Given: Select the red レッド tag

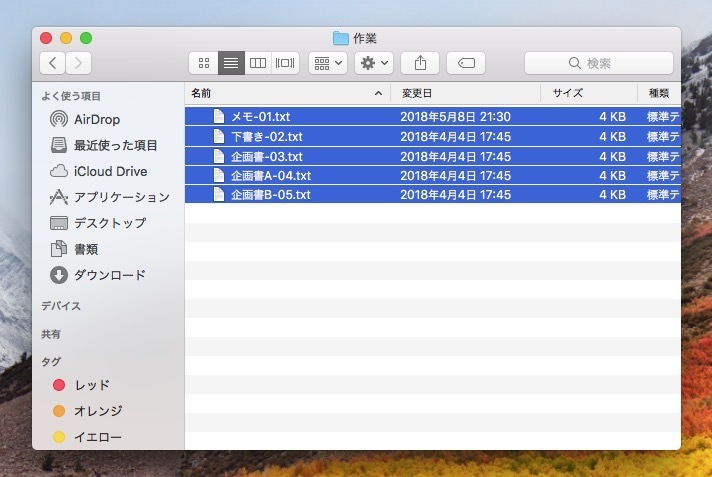Looking at the screenshot, I should click(x=91, y=385).
